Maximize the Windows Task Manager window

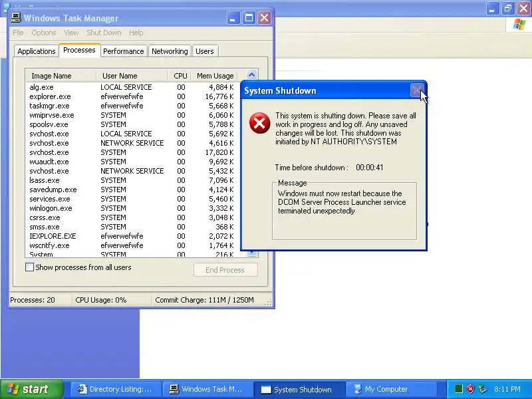[249, 18]
